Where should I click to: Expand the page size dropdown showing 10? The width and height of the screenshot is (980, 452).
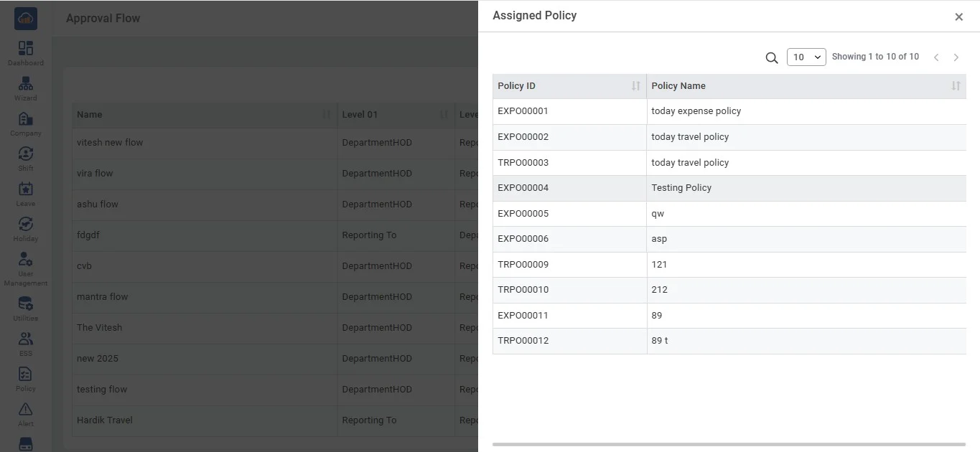pos(806,57)
